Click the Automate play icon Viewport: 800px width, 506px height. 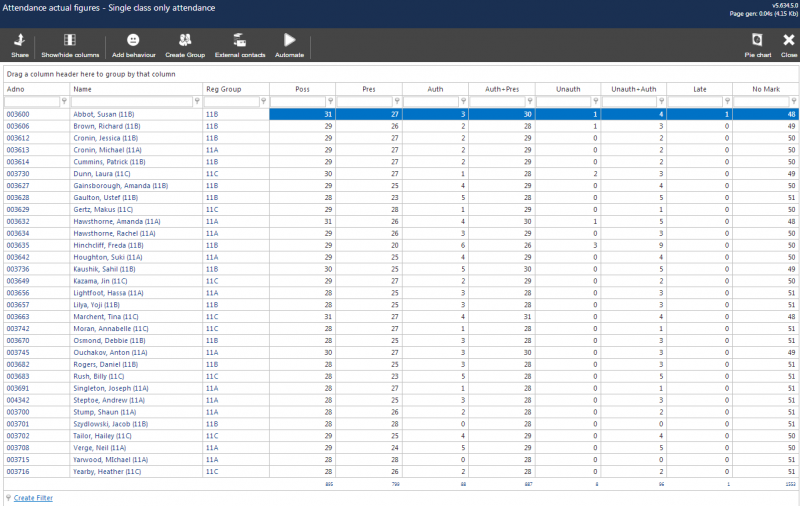point(289,40)
